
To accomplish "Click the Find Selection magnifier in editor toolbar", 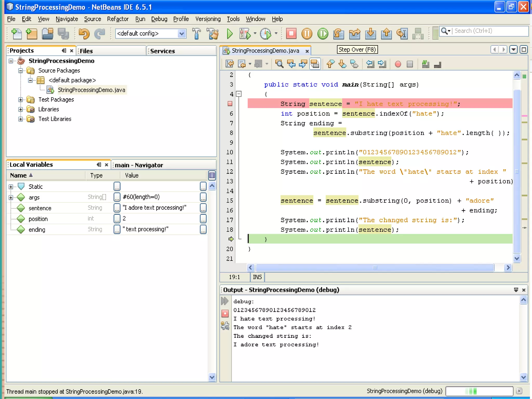I will (279, 64).
